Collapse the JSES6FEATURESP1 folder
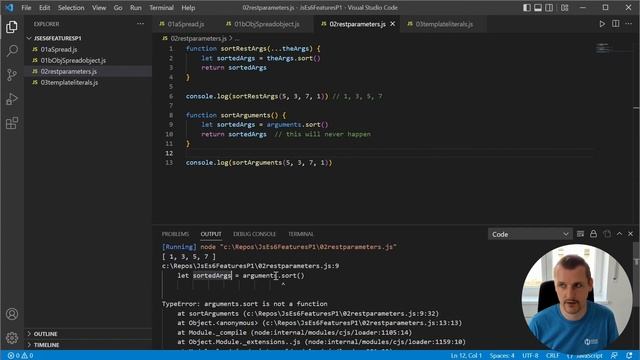This screenshot has height=360, width=640. [58, 38]
